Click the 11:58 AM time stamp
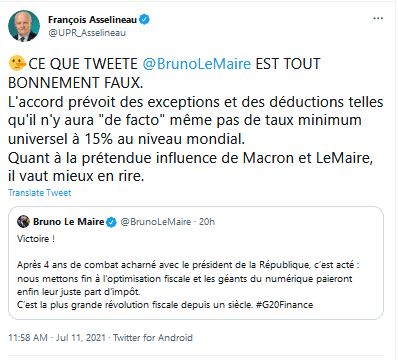This screenshot has width=398, height=360. pyautogui.click(x=28, y=338)
